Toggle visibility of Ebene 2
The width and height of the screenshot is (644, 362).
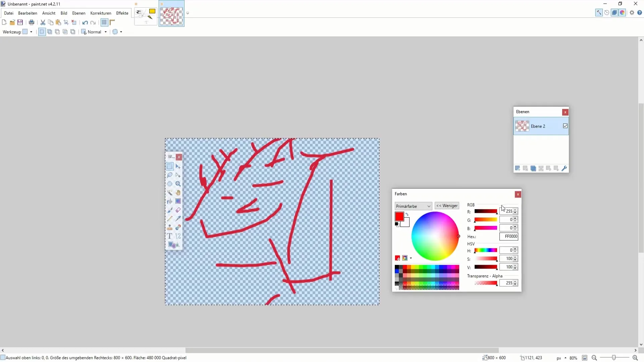pyautogui.click(x=566, y=126)
